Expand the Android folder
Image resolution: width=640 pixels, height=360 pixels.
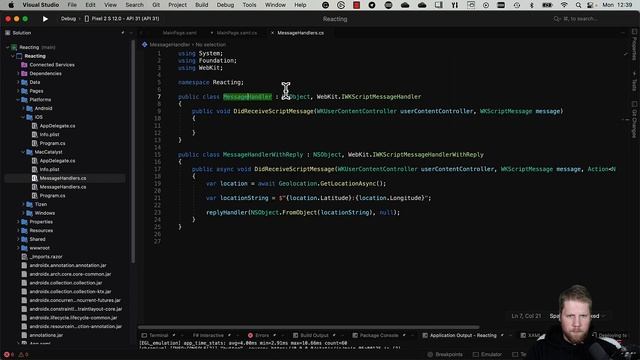[x=23, y=109]
